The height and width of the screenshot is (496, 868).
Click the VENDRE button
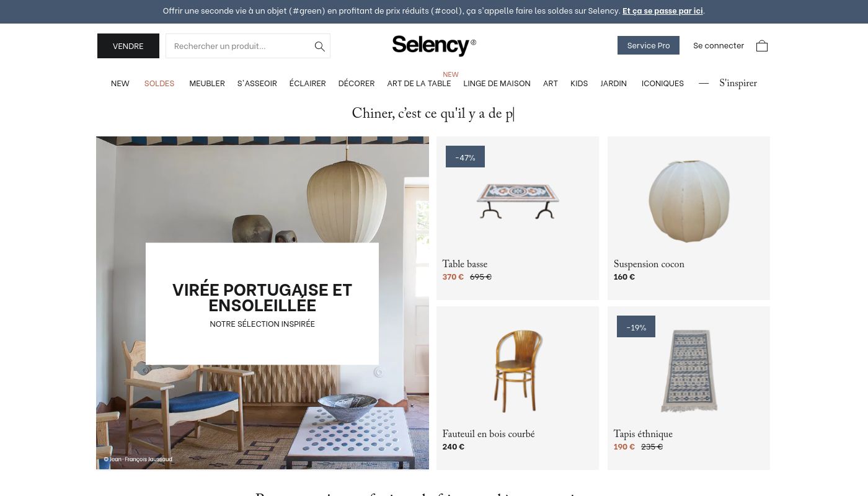click(x=128, y=46)
